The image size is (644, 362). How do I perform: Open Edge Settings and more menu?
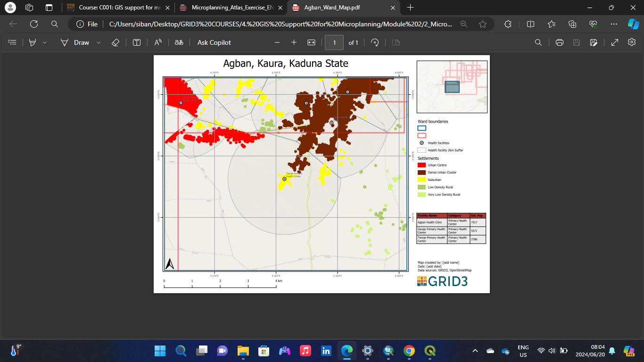pyautogui.click(x=613, y=24)
